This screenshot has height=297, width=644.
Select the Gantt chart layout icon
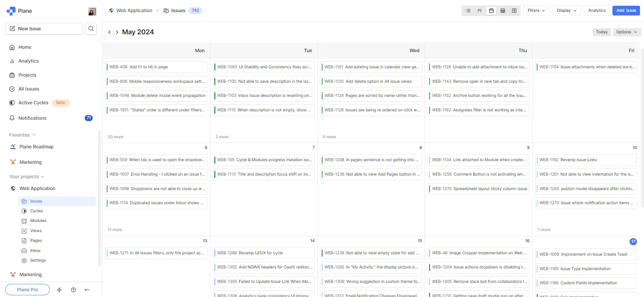point(514,11)
